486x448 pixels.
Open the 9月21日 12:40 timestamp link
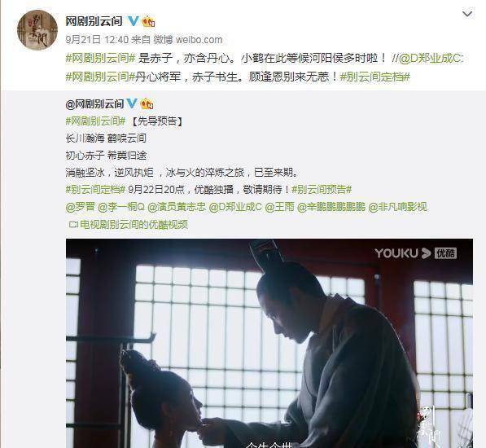click(97, 40)
